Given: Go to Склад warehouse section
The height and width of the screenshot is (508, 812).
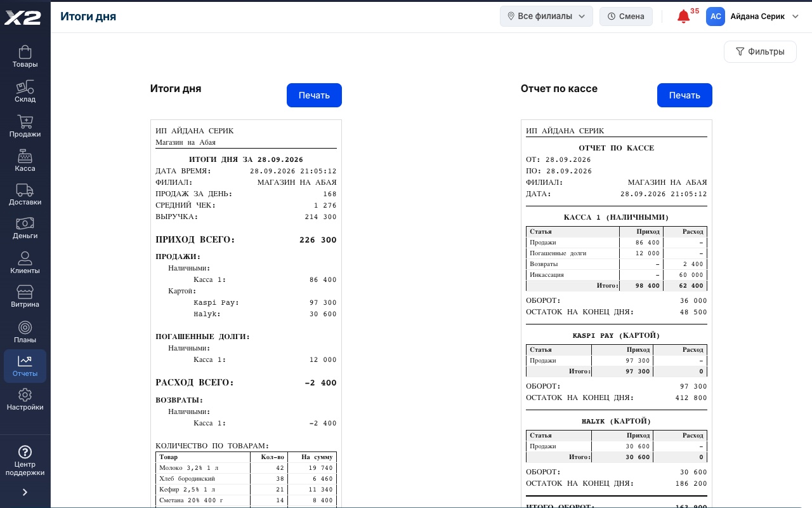Looking at the screenshot, I should [x=25, y=91].
